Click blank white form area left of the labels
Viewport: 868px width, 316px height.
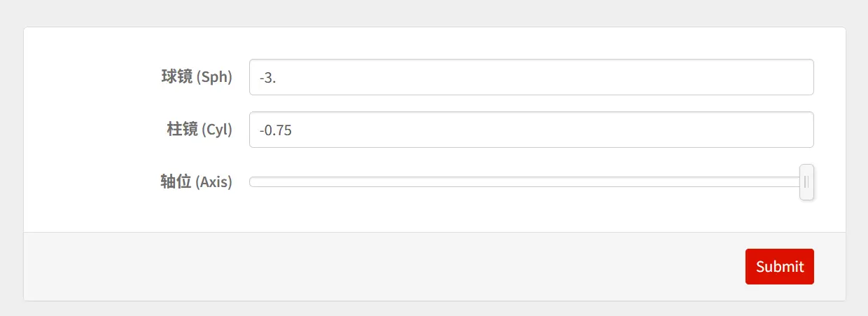84,130
